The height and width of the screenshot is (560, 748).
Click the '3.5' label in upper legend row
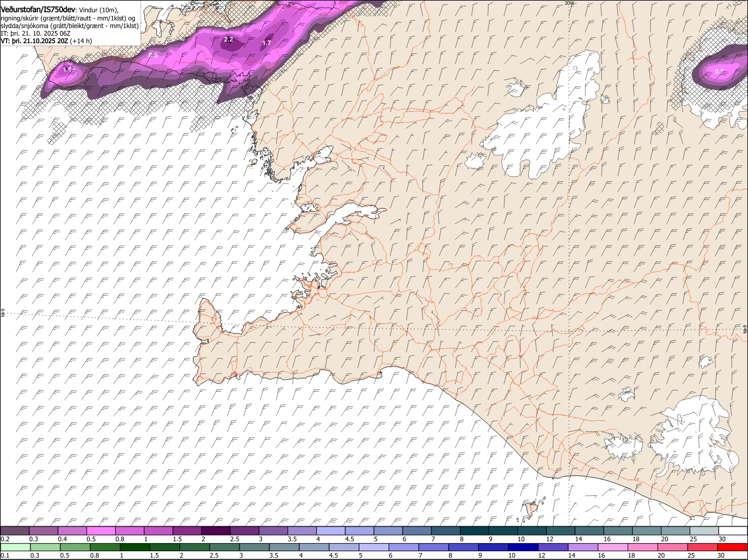(x=293, y=539)
